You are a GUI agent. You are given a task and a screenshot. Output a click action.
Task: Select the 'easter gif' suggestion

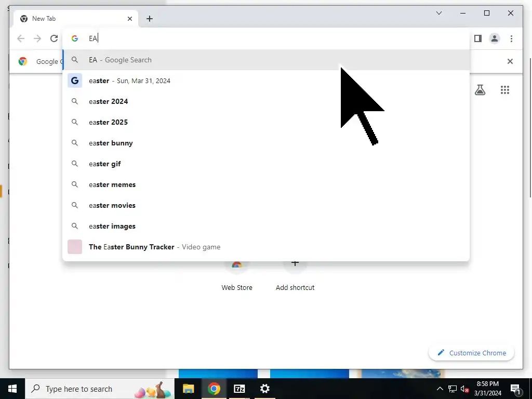(x=267, y=164)
